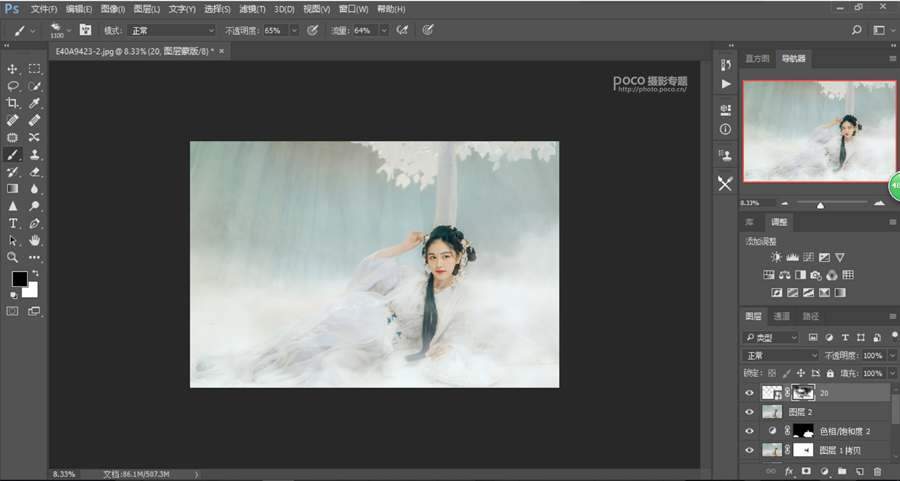Image resolution: width=900 pixels, height=481 pixels.
Task: Delete layer using the trash icon
Action: (877, 471)
